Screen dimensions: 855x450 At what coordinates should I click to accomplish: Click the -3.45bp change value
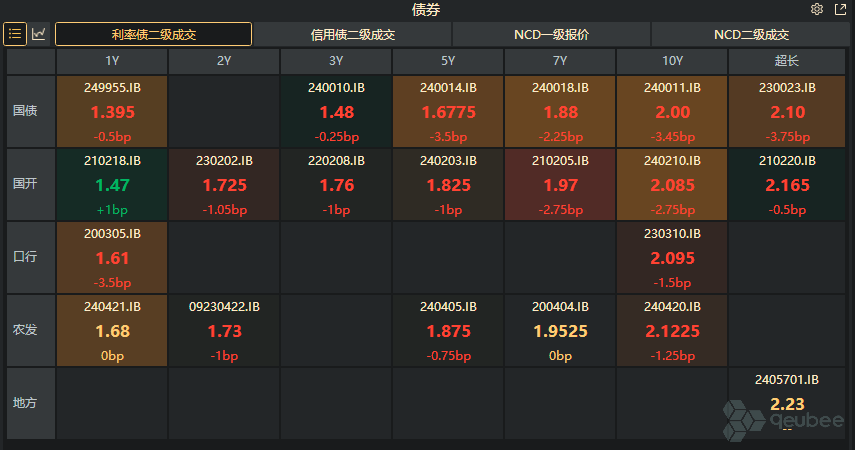click(x=672, y=137)
